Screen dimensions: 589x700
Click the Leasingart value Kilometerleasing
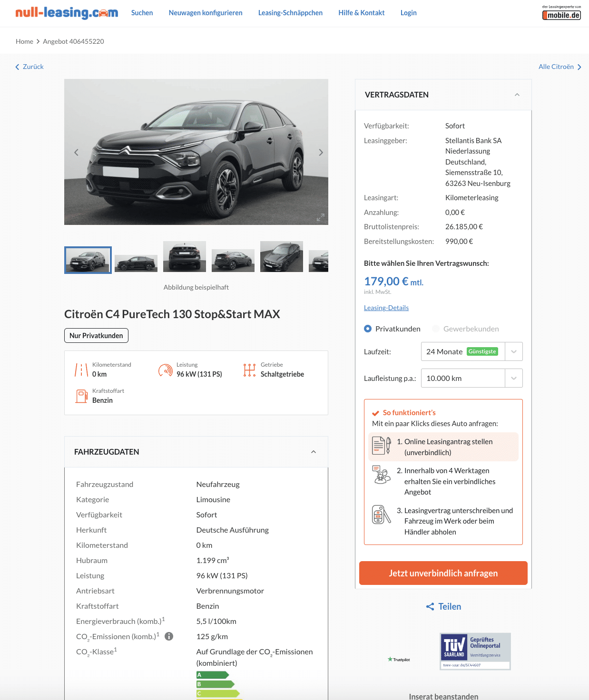(x=472, y=198)
